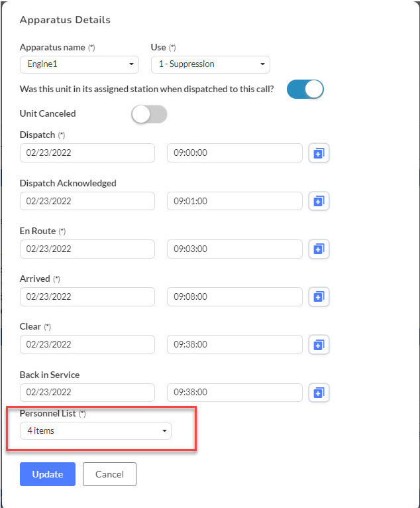Viewport: 420px width, 508px height.
Task: Open the Personnel List dropdown with 4 items
Action: click(95, 430)
